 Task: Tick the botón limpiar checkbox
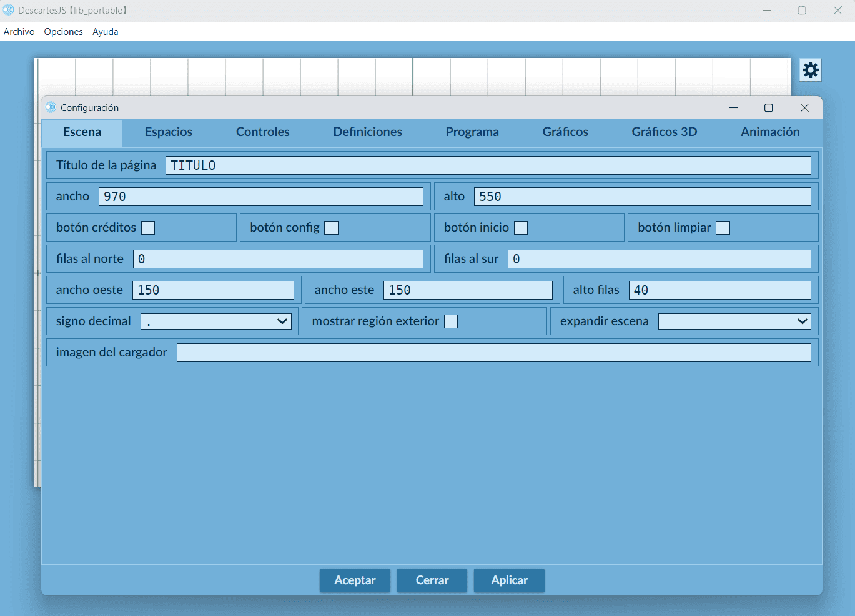tap(723, 228)
